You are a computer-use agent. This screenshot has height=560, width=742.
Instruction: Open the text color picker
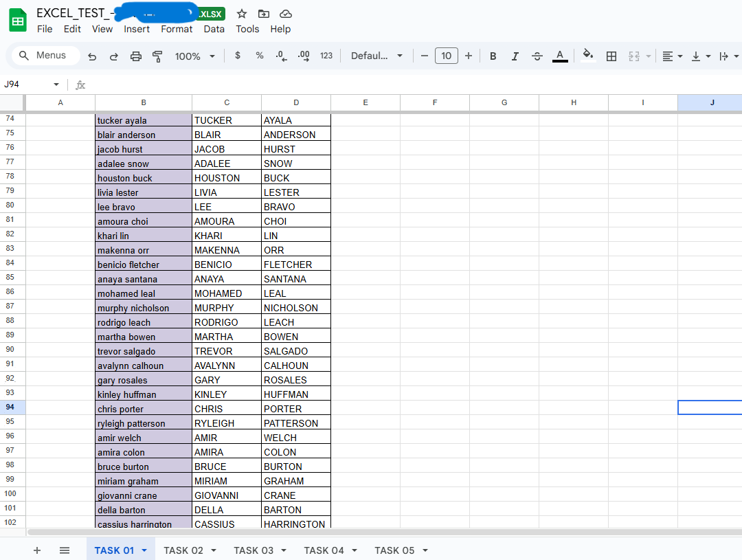coord(560,56)
